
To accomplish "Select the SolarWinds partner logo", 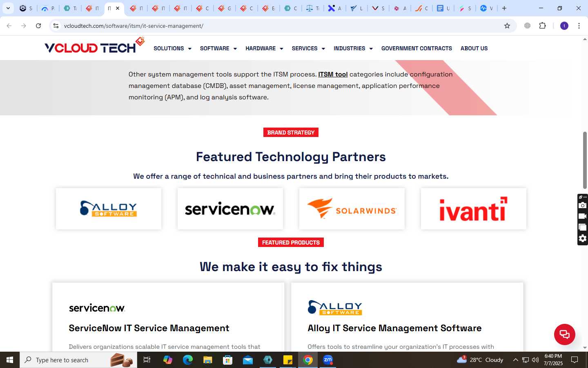I will [x=352, y=209].
